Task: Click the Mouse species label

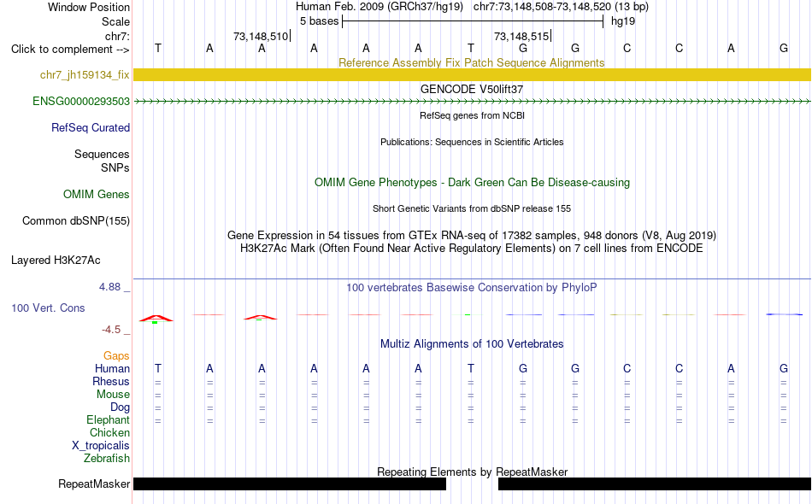Action: point(113,395)
